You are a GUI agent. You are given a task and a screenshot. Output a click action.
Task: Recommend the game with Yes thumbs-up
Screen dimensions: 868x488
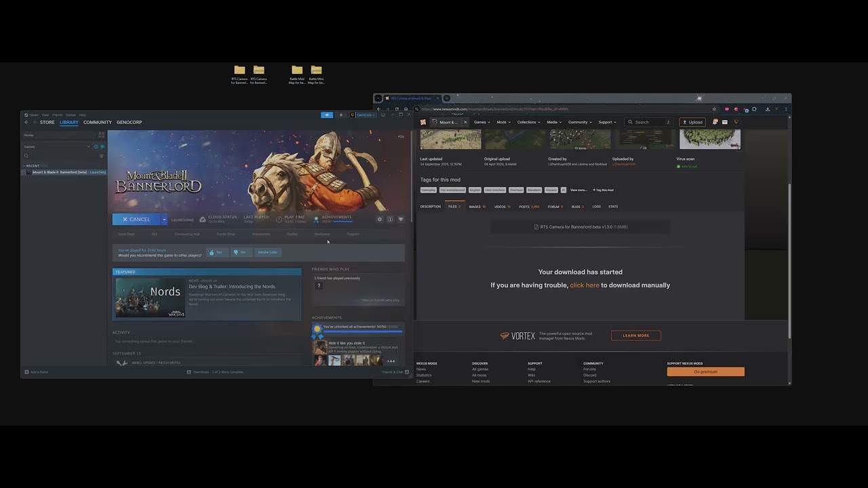218,252
